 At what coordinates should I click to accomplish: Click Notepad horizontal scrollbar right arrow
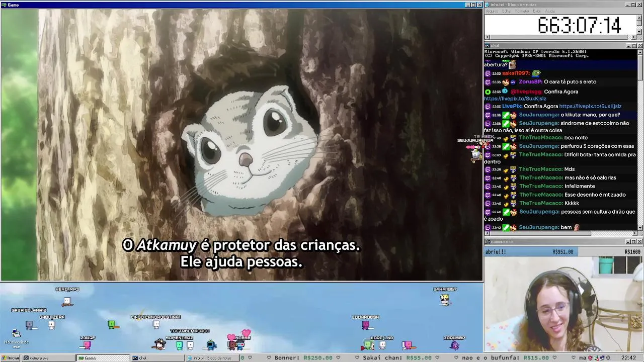pyautogui.click(x=634, y=37)
